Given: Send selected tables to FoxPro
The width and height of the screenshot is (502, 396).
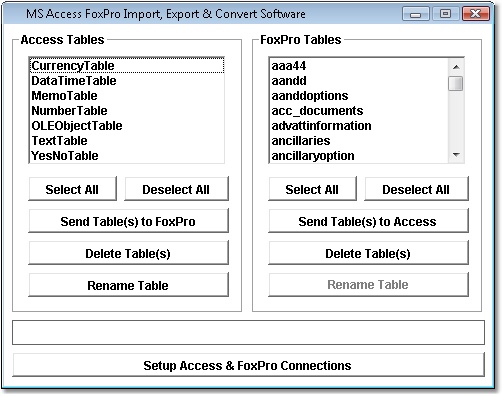Looking at the screenshot, I should pos(128,221).
